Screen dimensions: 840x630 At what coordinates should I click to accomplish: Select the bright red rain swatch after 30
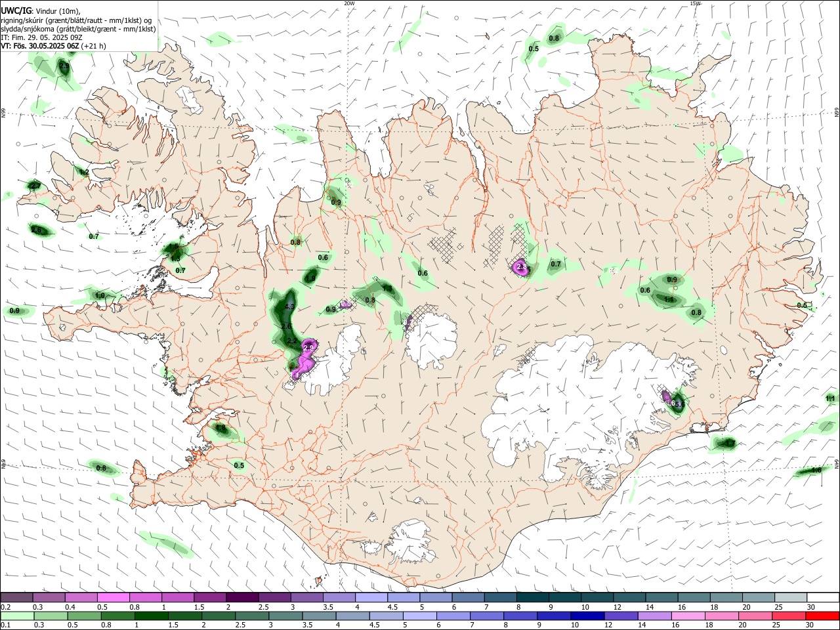(822, 616)
